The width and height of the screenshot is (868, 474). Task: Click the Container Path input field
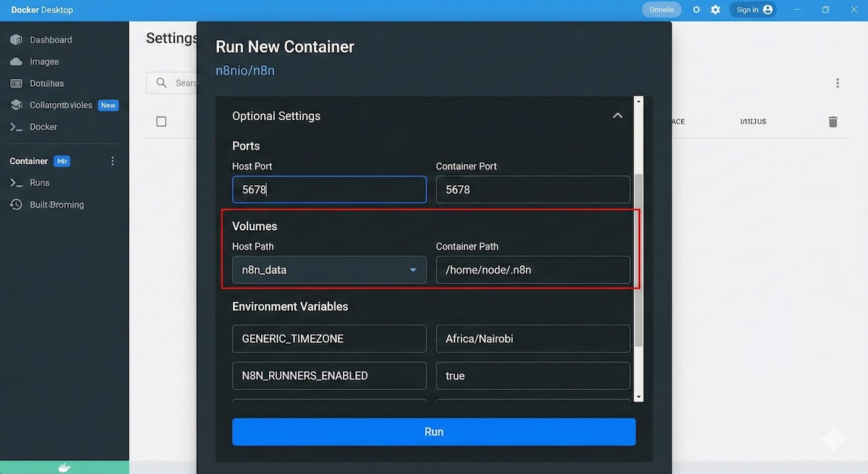(x=532, y=270)
